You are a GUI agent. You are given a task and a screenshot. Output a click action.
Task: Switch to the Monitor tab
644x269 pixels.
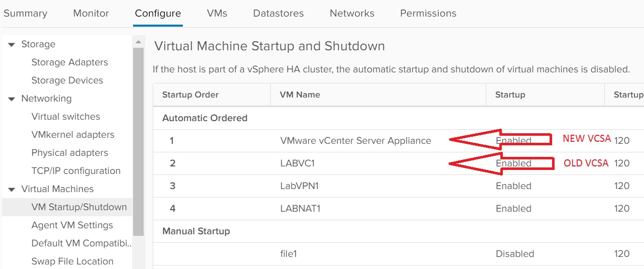tap(91, 14)
